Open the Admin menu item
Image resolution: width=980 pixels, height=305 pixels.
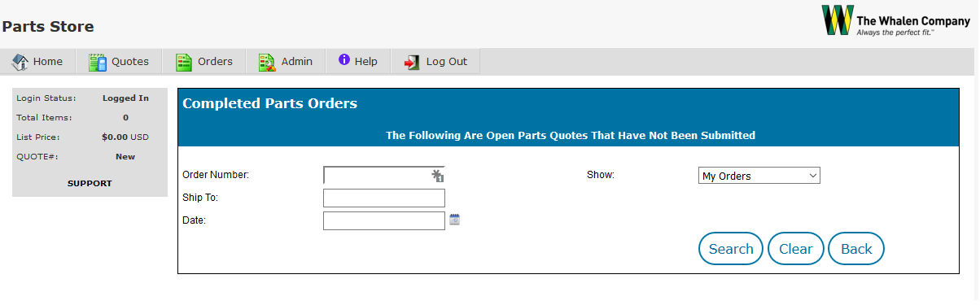tap(286, 62)
